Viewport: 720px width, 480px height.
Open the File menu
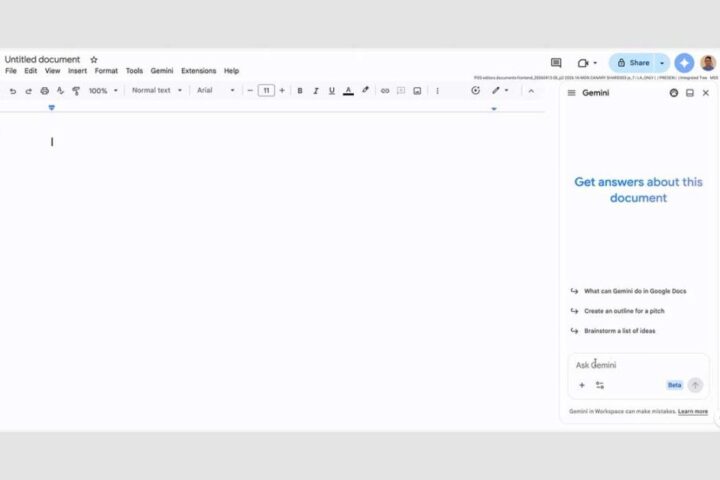[x=11, y=71]
